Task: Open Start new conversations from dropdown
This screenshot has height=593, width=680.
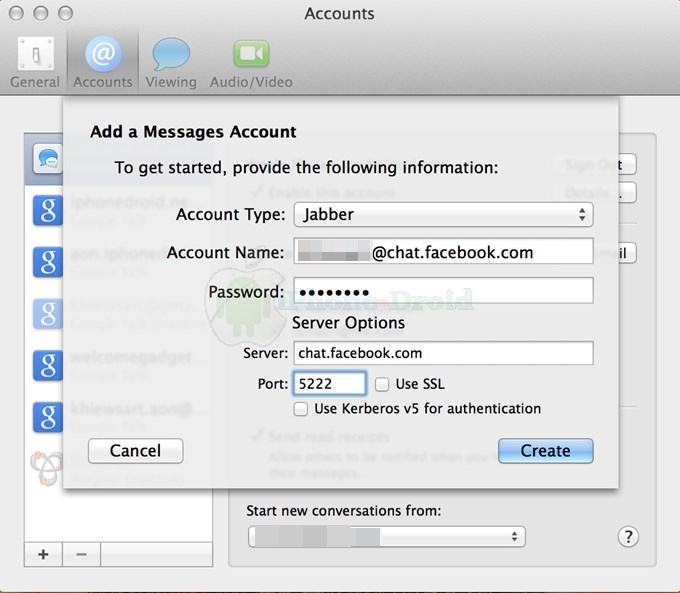Action: coord(385,537)
